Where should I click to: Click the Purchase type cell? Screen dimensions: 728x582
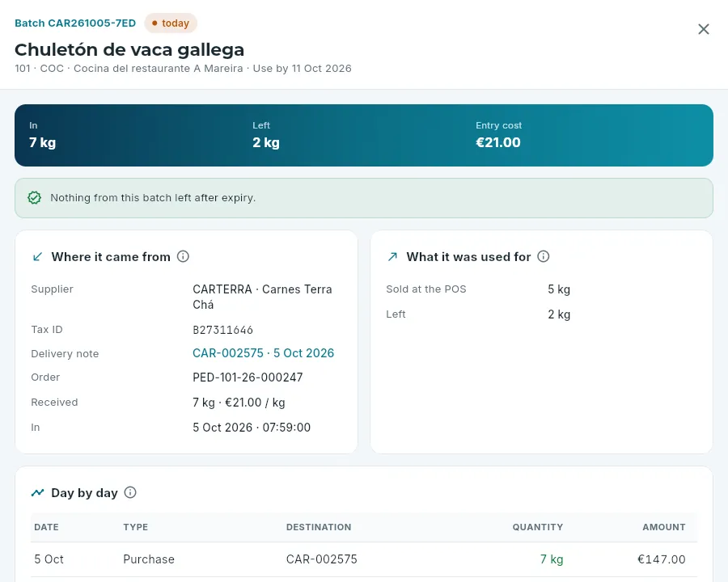click(149, 559)
